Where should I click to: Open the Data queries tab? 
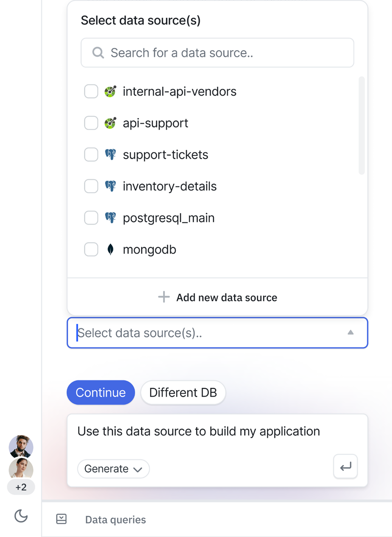[x=115, y=519]
